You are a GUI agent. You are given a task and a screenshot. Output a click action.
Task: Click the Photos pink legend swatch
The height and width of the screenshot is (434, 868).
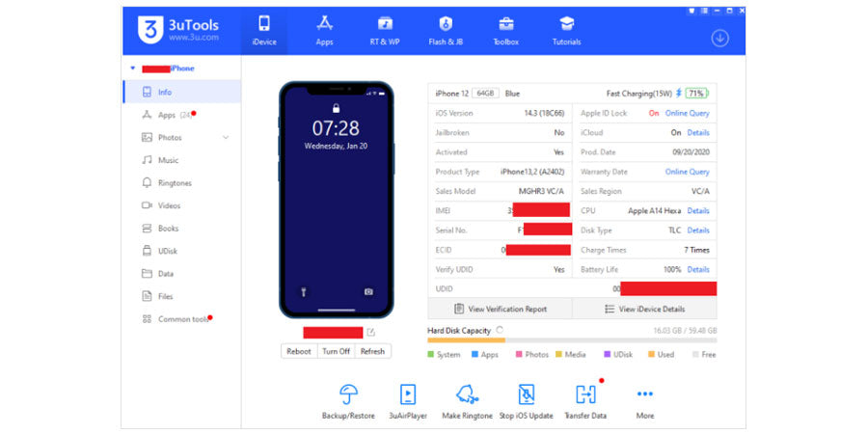click(519, 354)
